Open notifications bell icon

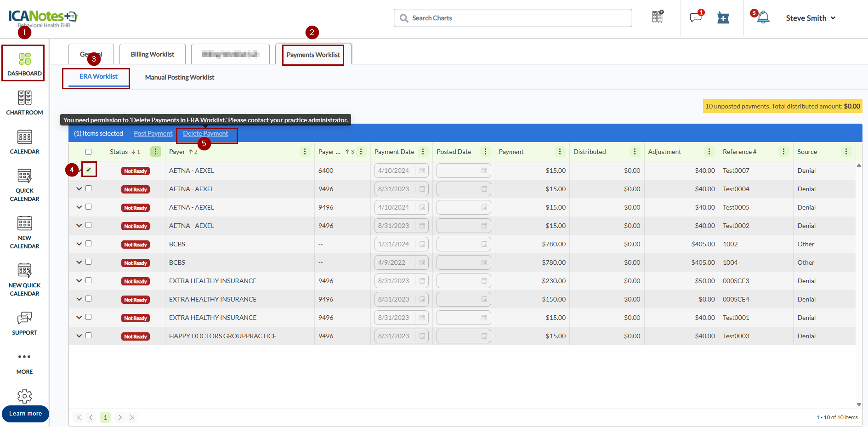pyautogui.click(x=763, y=17)
